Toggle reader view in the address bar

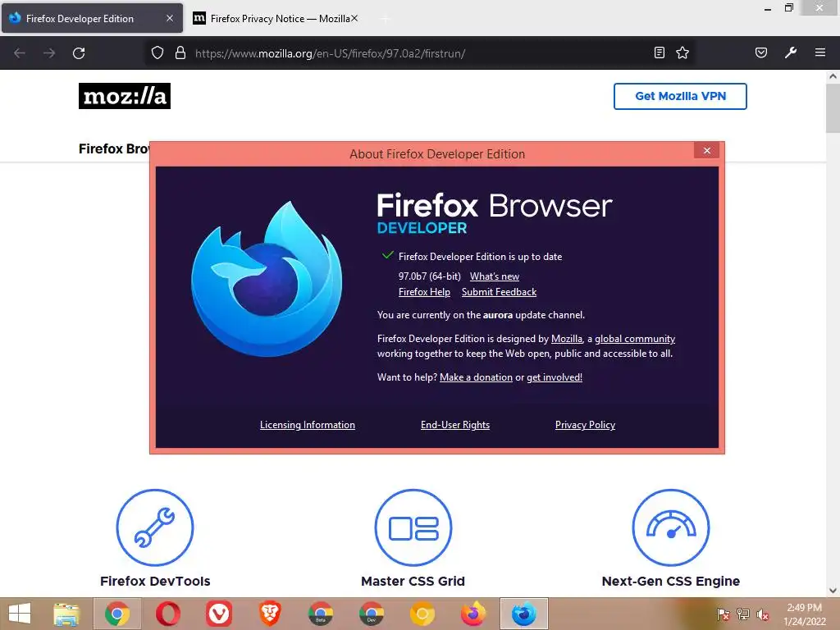(x=660, y=52)
